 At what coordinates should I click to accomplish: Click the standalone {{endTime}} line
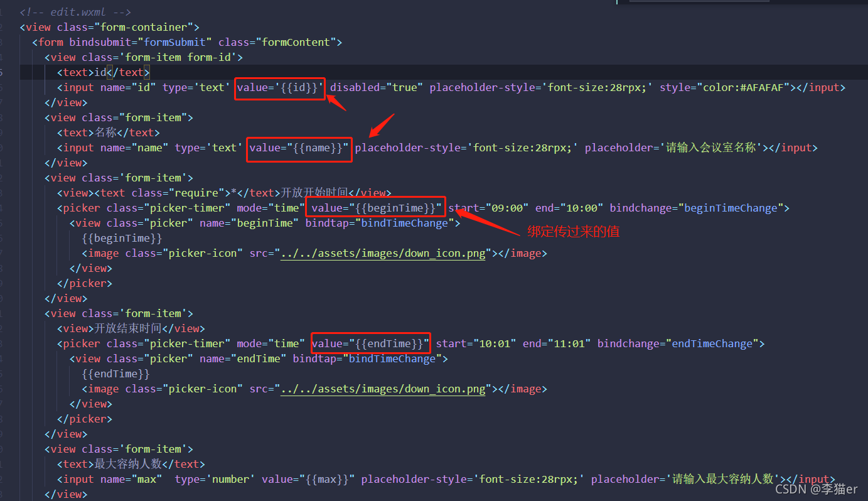click(x=115, y=374)
